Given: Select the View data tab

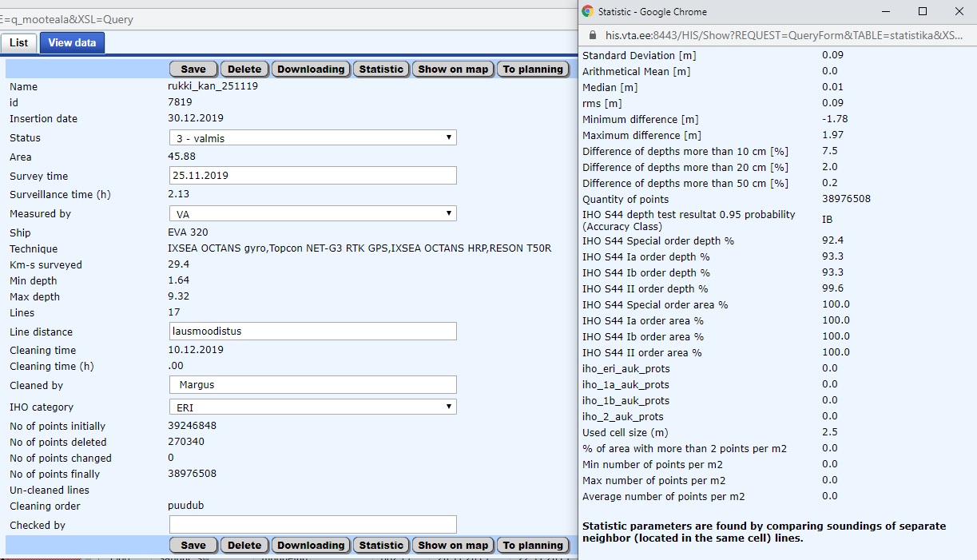Looking at the screenshot, I should point(72,43).
